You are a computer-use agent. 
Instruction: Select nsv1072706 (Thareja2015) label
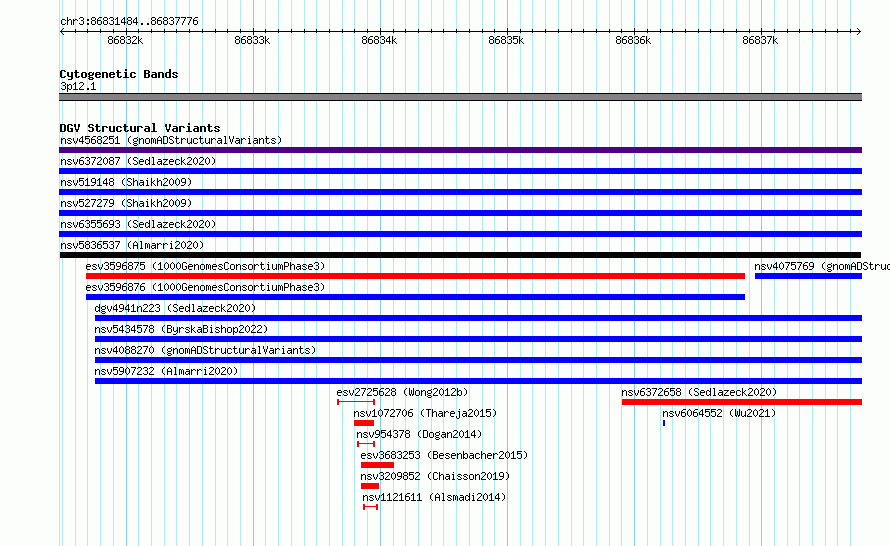click(x=425, y=413)
